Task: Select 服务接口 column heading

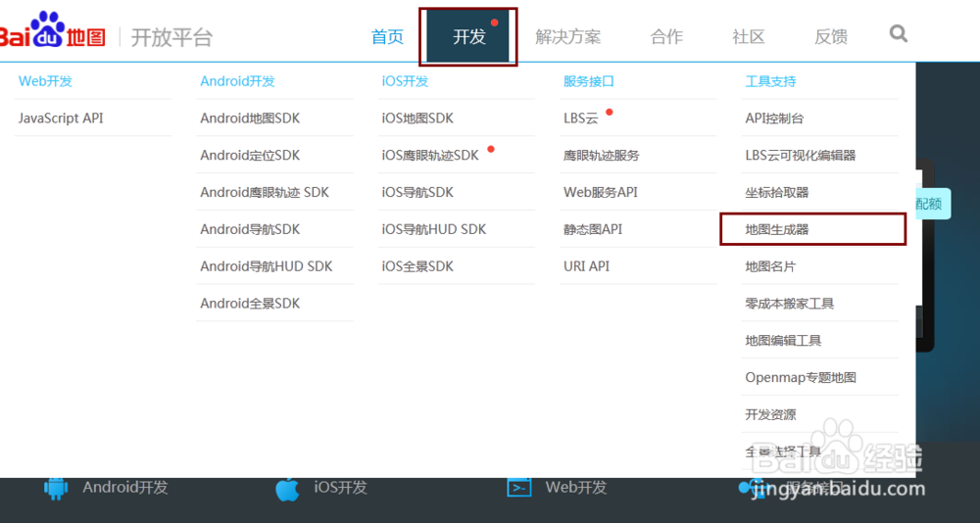Action: 589,81
